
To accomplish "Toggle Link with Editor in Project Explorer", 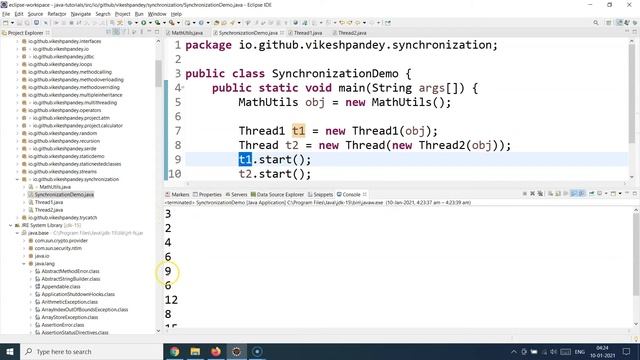I will [x=116, y=32].
